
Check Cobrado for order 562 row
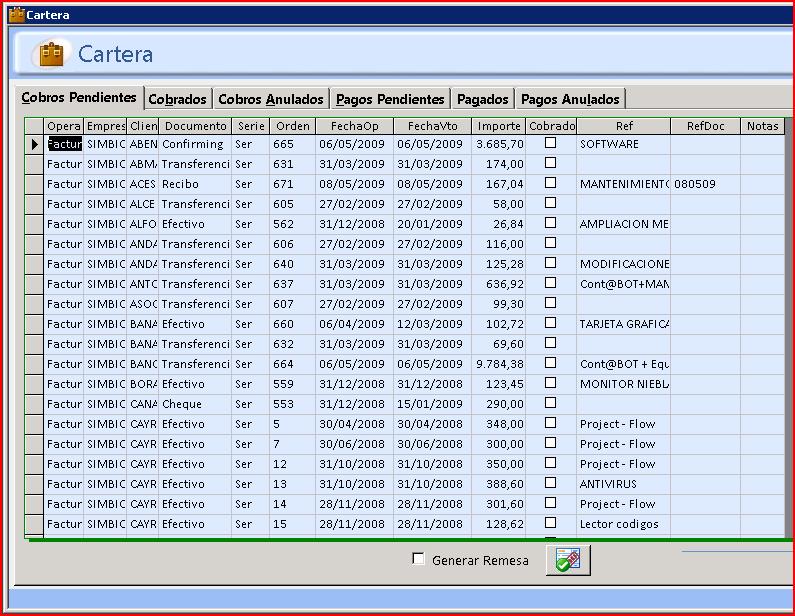click(x=550, y=223)
